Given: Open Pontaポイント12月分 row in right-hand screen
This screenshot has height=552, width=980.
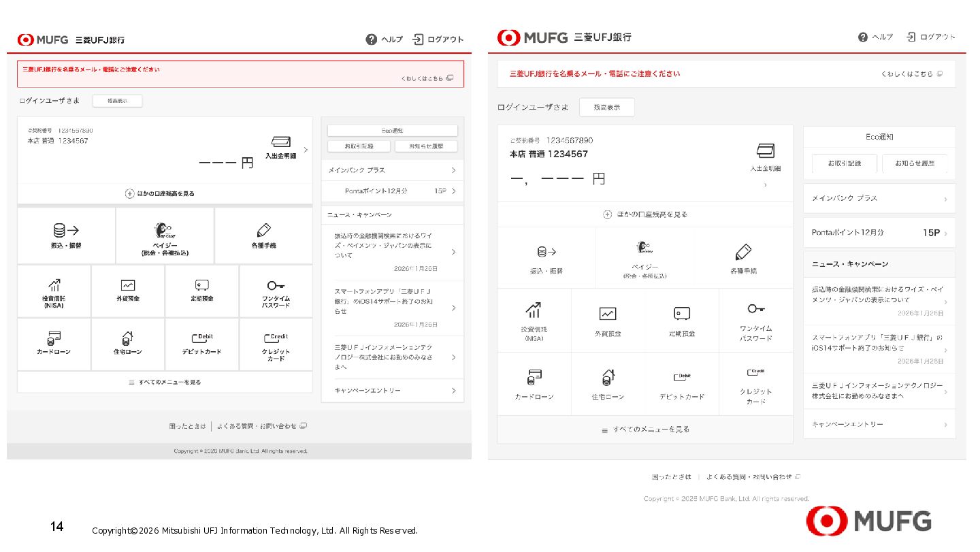Looking at the screenshot, I should pos(879,233).
